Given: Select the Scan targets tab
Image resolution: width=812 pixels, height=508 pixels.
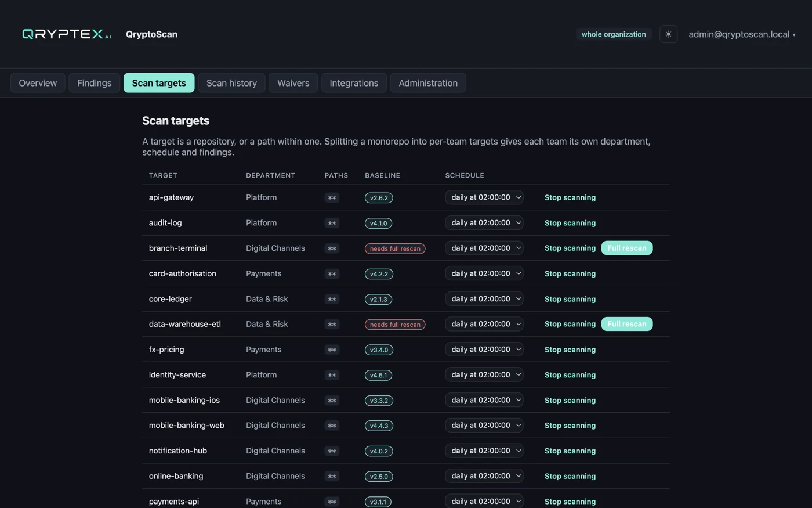Looking at the screenshot, I should coord(159,83).
